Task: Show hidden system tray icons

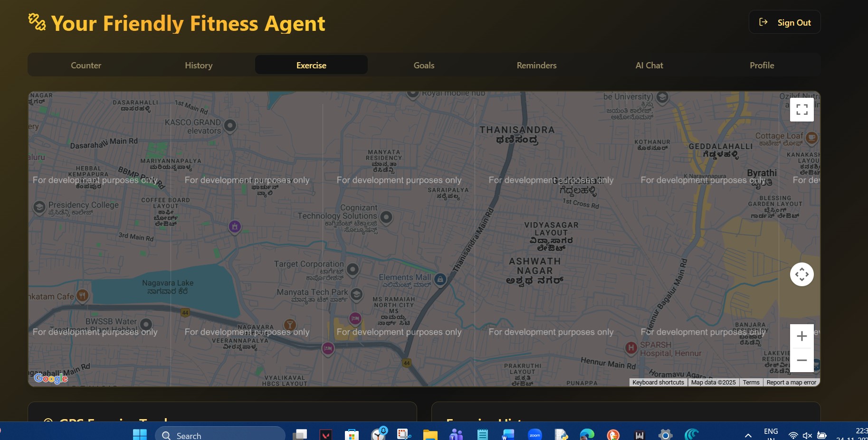Action: coord(748,435)
